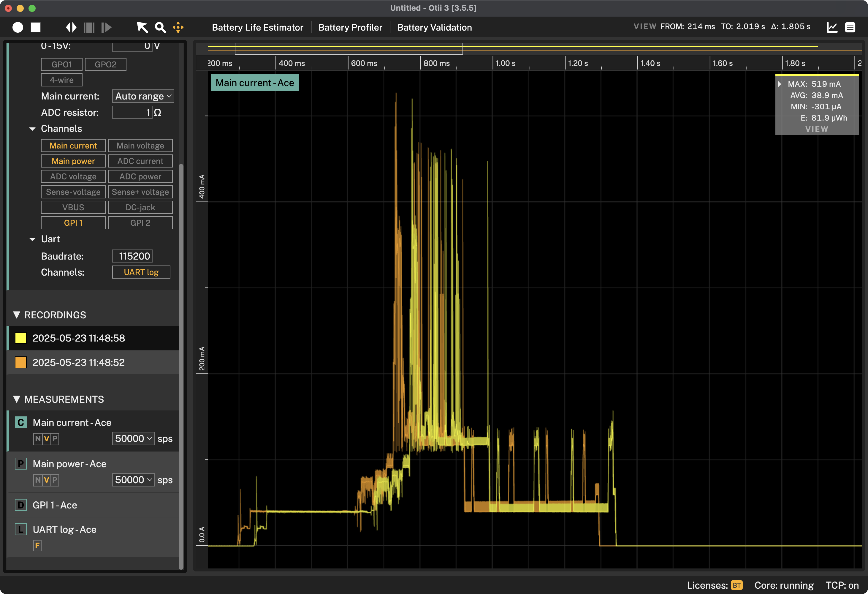Open the Battery Validation tab

[x=434, y=27]
